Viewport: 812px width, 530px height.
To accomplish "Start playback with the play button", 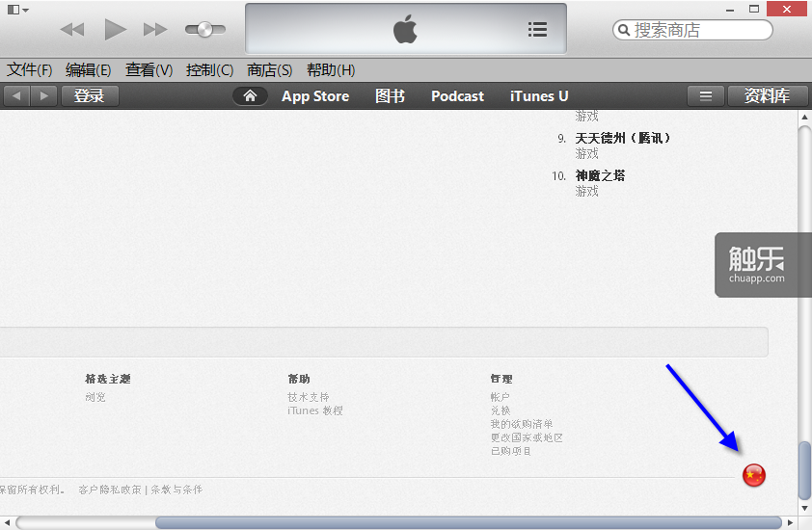I will 115,29.
